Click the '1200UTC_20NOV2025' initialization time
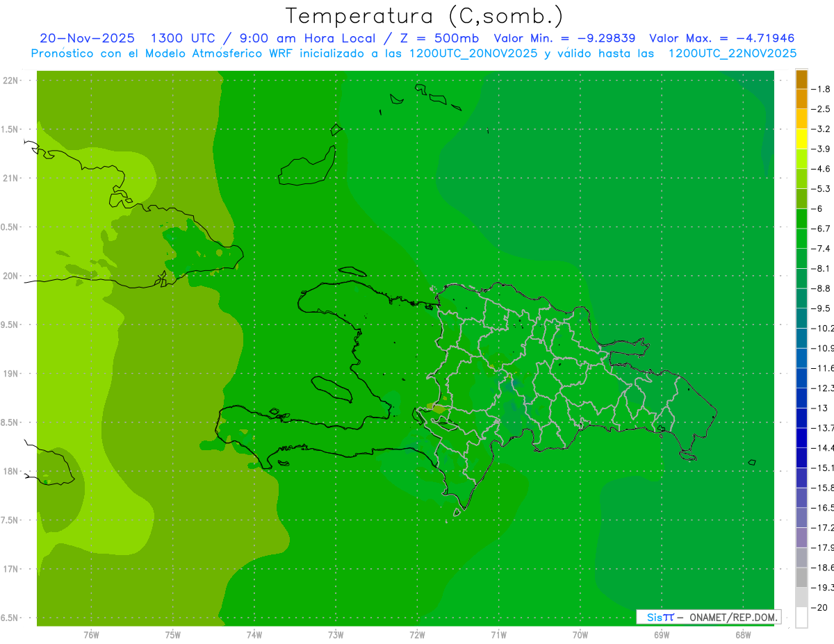This screenshot has height=644, width=834. (x=473, y=53)
